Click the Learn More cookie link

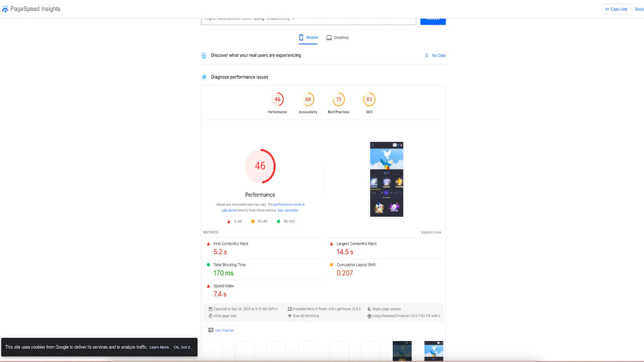click(159, 347)
